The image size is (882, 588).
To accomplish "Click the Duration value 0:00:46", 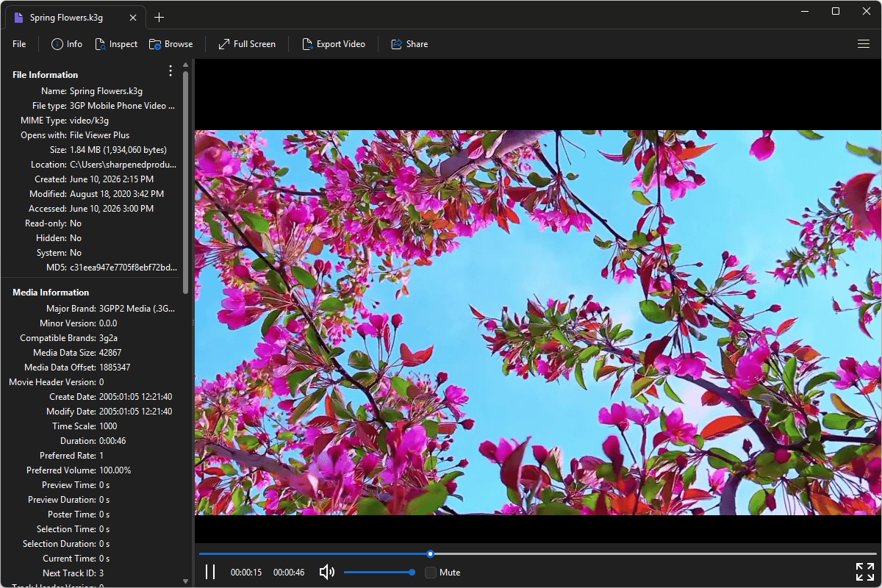I will pyautogui.click(x=112, y=441).
